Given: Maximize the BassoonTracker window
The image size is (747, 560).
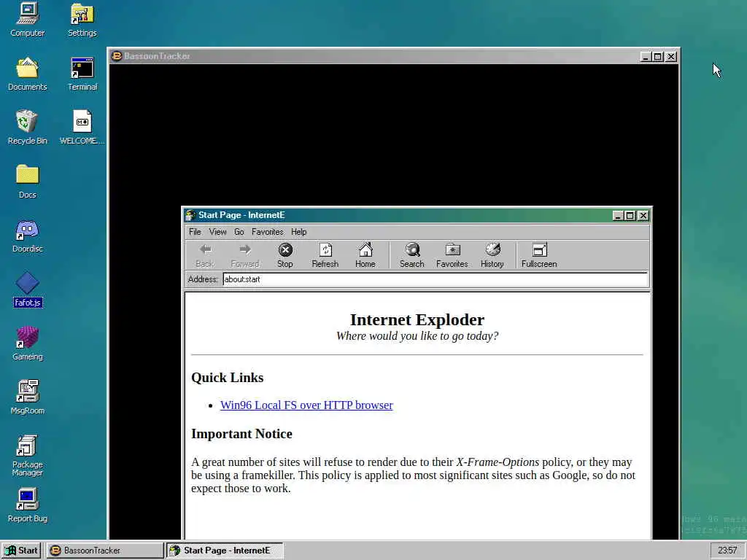Looking at the screenshot, I should [x=658, y=57].
